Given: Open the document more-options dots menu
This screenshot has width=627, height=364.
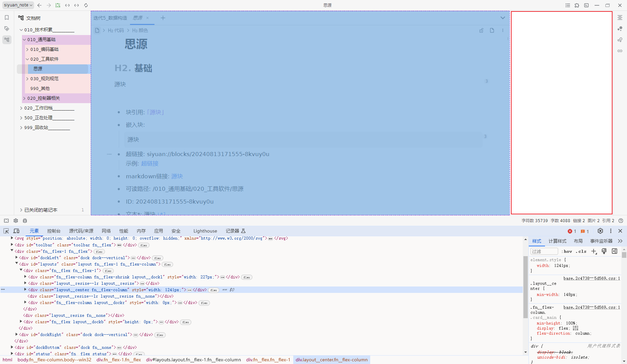Looking at the screenshot, I should [503, 30].
